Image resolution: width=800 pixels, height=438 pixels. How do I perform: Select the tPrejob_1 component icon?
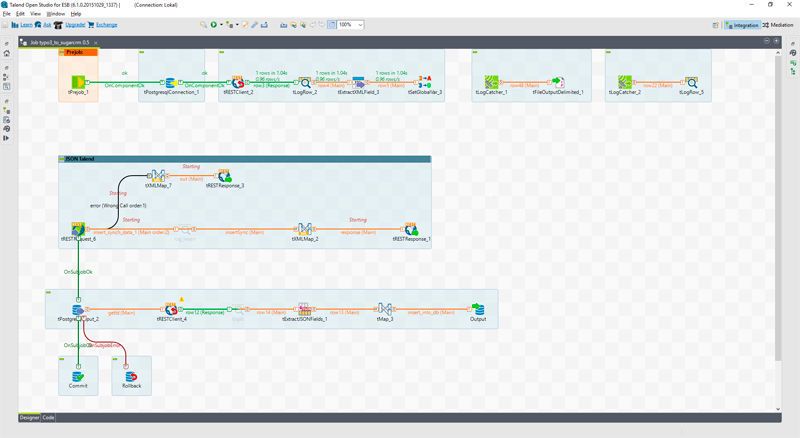78,82
